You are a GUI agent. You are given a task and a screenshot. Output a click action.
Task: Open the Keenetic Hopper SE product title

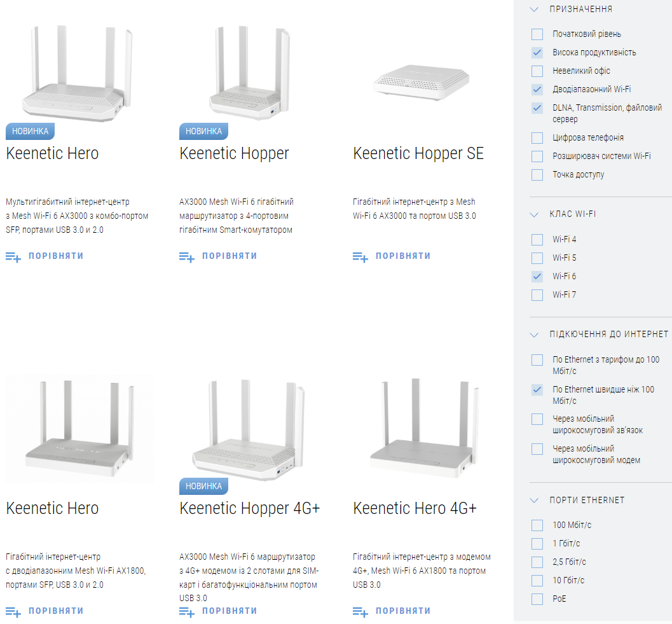(418, 153)
